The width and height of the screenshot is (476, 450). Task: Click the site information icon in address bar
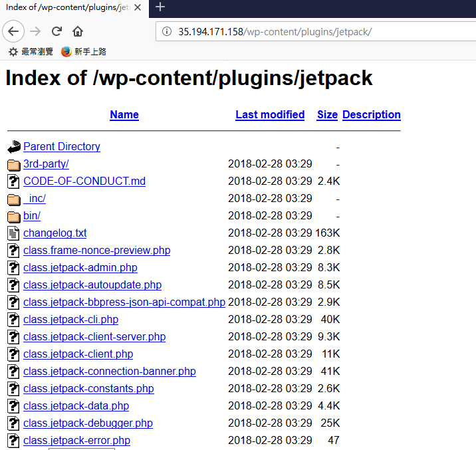[x=167, y=31]
